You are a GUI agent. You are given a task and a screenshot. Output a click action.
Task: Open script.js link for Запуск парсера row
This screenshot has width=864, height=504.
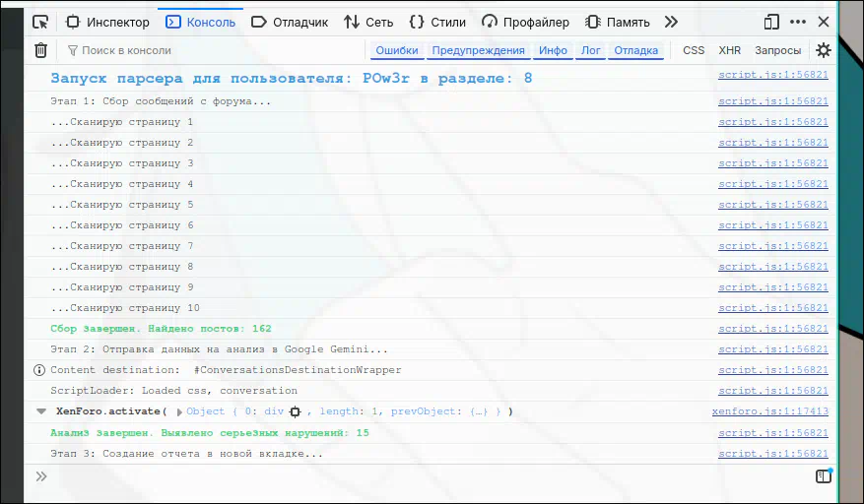pyautogui.click(x=773, y=75)
